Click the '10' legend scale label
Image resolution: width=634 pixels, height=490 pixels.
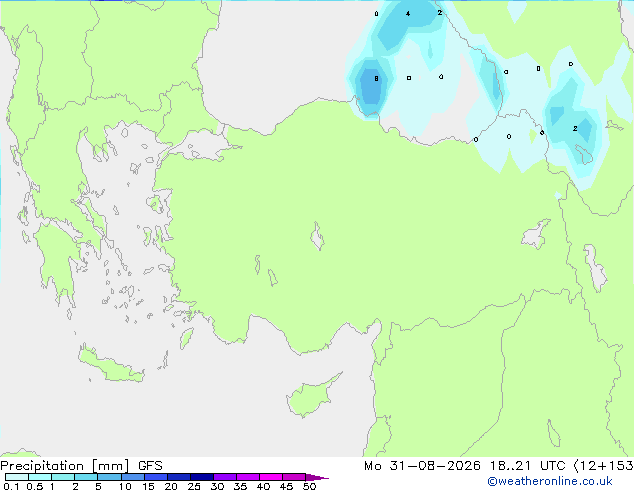click(125, 486)
